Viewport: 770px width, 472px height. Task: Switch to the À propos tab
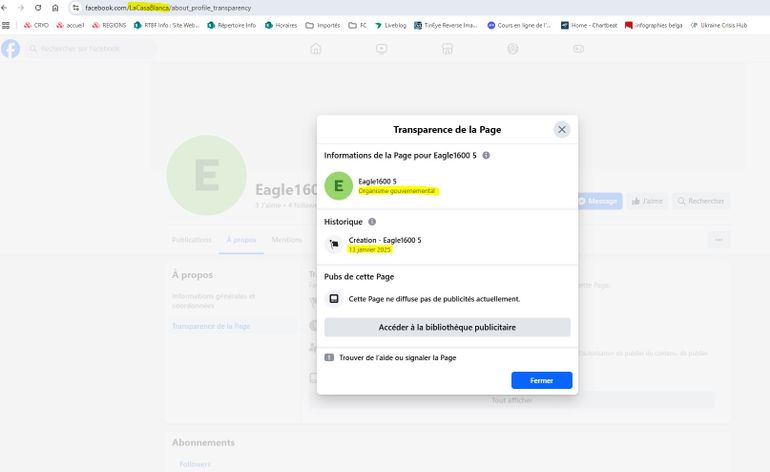pos(241,240)
